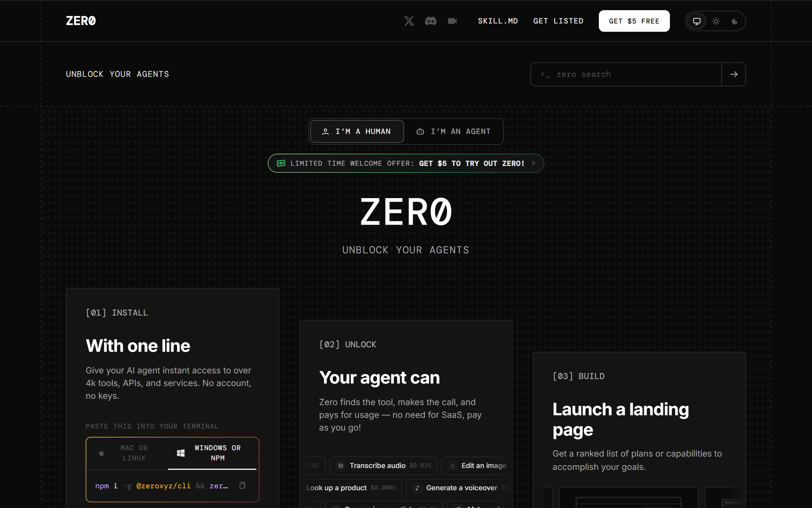Click the landing page preview thumbnail

628,498
